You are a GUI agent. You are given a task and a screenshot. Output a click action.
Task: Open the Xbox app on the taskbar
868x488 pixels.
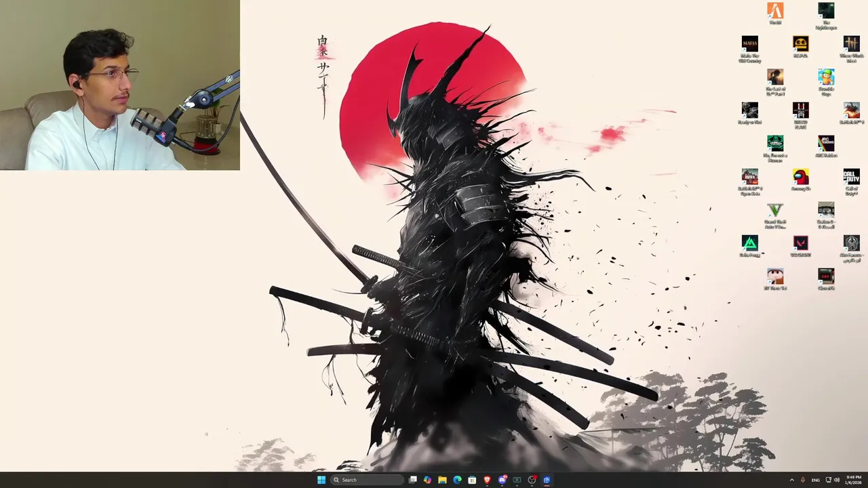pyautogui.click(x=517, y=480)
